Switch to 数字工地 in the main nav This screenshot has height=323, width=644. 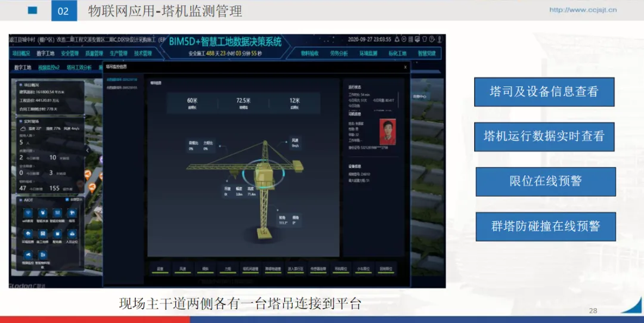(x=45, y=54)
